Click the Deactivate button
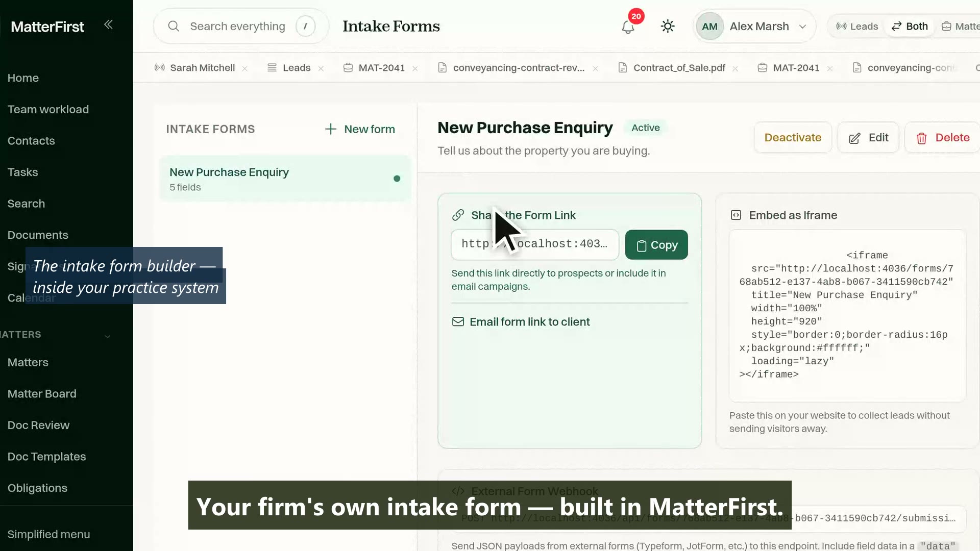Viewport: 980px width, 551px height. point(793,138)
